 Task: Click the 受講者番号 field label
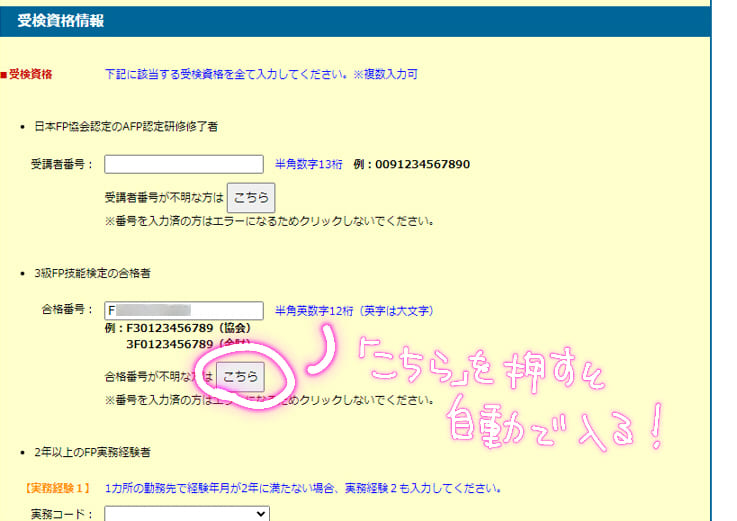pyautogui.click(x=62, y=165)
